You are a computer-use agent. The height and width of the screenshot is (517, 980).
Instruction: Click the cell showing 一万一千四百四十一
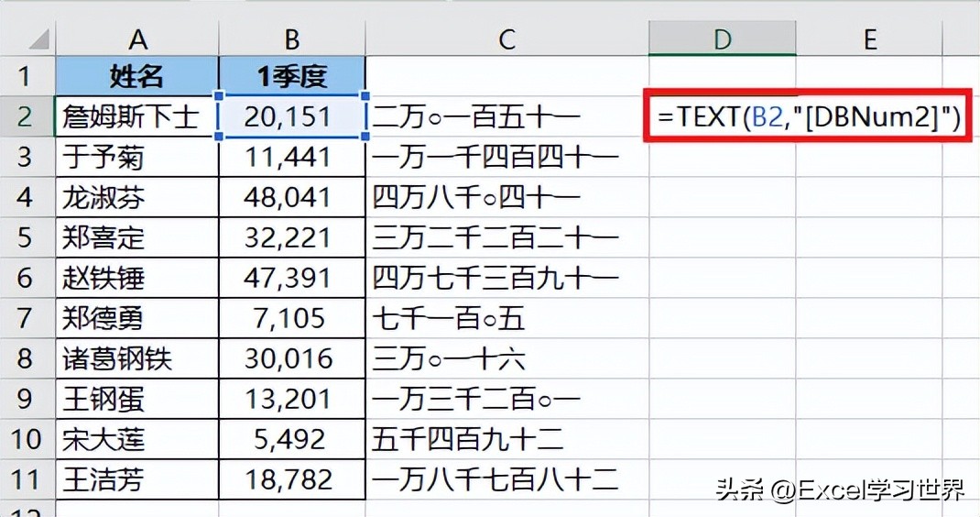coord(506,157)
